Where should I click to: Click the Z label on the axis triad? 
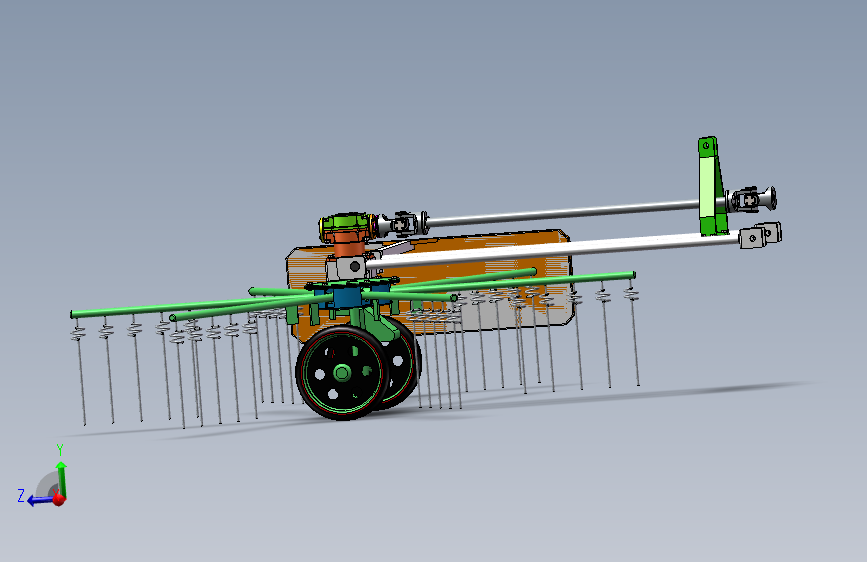(x=21, y=496)
